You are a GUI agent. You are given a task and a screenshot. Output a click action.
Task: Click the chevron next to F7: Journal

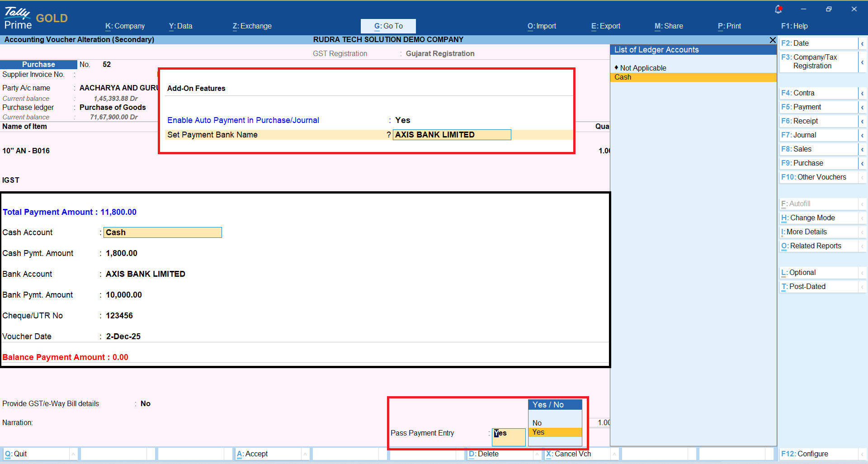tap(862, 135)
